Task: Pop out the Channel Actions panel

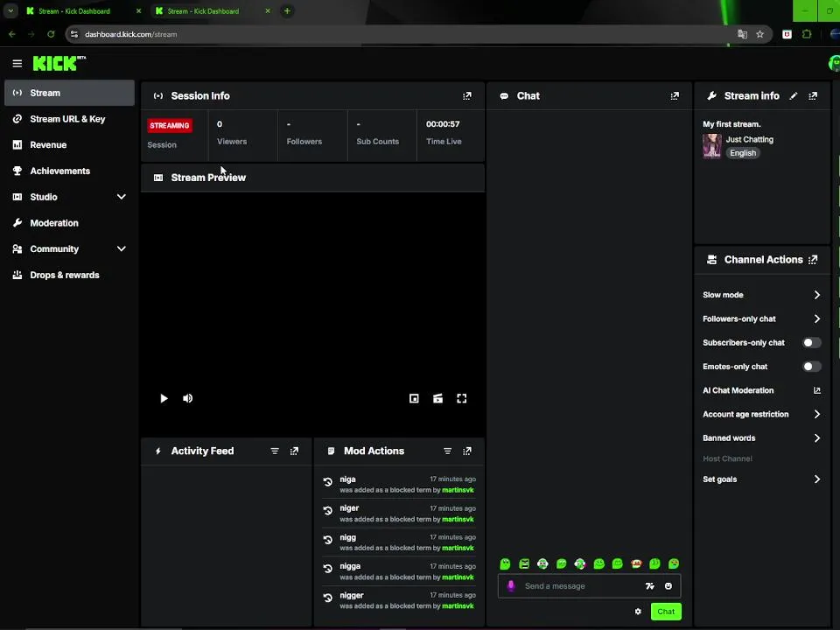Action: 813,260
